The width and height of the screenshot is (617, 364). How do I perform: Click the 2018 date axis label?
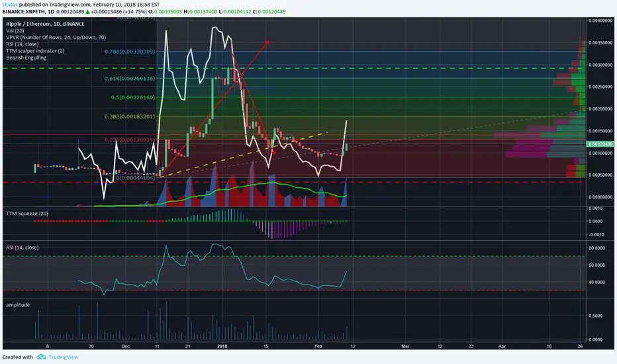[222, 346]
